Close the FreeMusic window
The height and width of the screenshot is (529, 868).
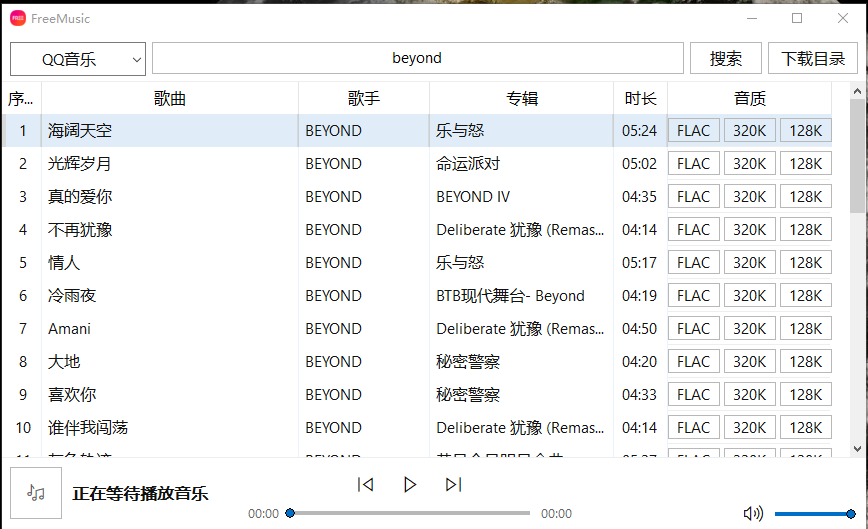point(843,18)
